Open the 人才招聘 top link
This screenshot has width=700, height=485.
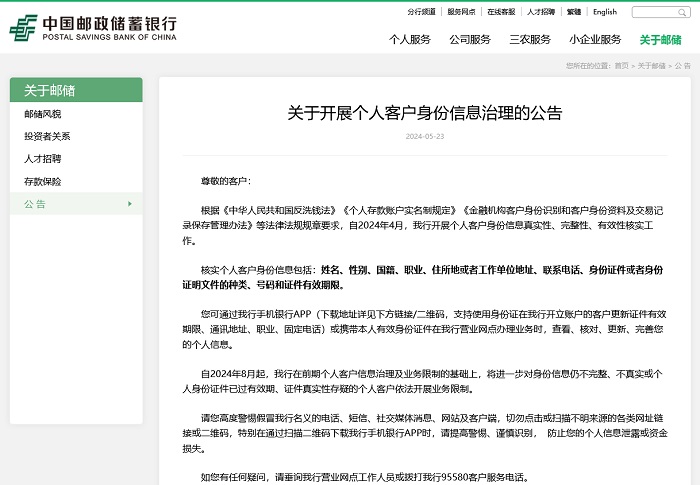(x=541, y=12)
